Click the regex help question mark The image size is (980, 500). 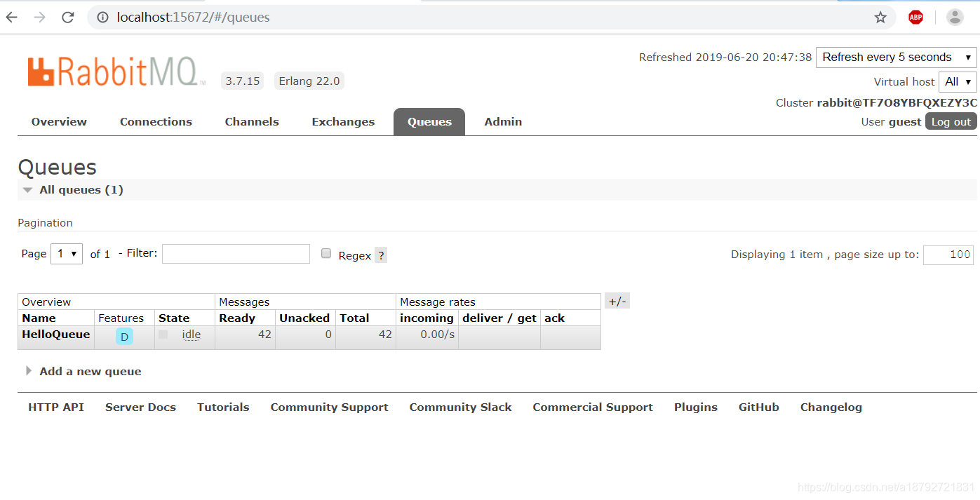(x=381, y=255)
